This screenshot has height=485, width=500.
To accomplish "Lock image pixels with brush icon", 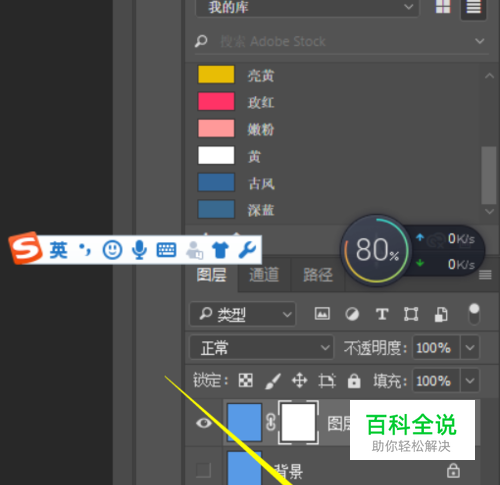I will click(273, 381).
